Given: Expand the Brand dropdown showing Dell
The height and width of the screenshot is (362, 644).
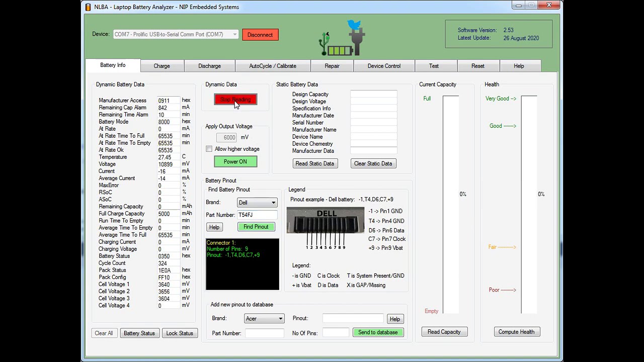Looking at the screenshot, I should (257, 203).
